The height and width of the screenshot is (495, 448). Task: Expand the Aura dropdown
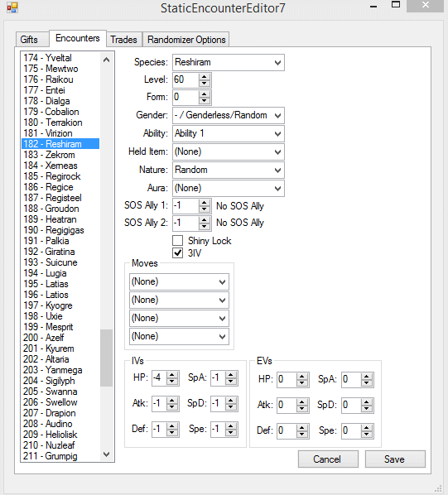(x=229, y=188)
